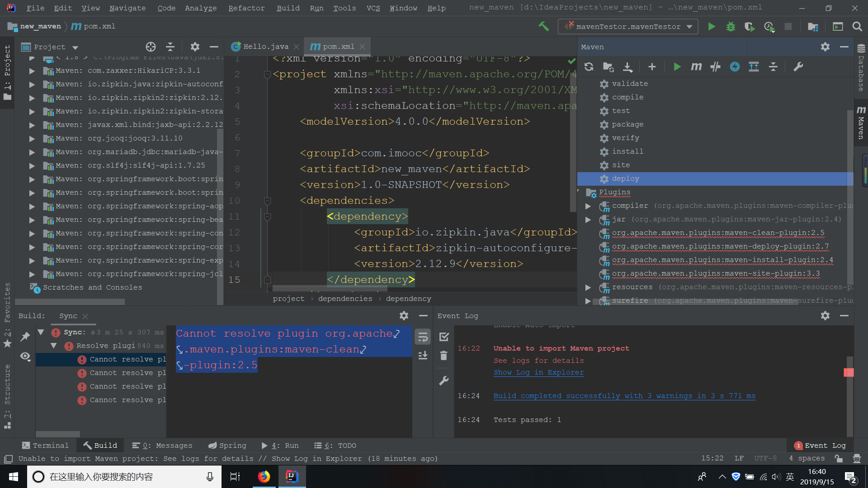
Task: Click Show Log in Explorer link
Action: coord(538,372)
